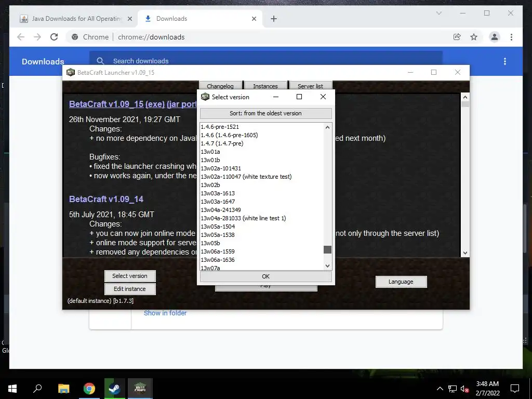Reload the Chrome downloads page
The image size is (532, 399).
pos(54,37)
